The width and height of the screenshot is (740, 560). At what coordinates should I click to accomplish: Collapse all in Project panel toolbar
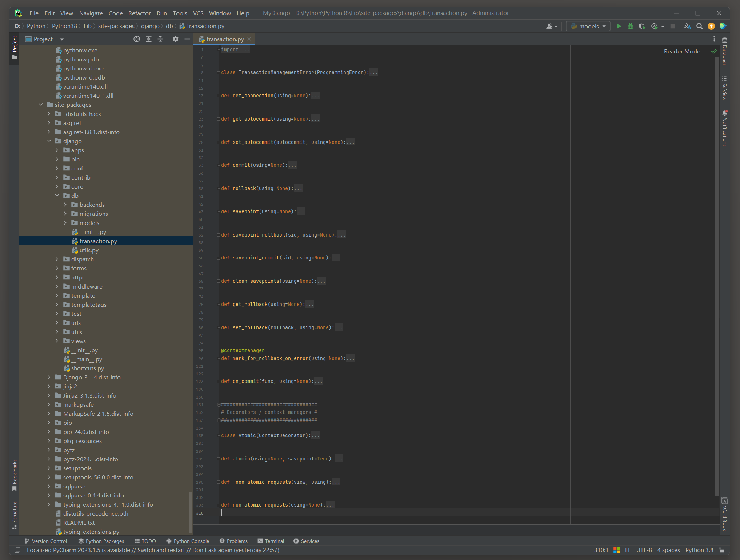tap(160, 39)
